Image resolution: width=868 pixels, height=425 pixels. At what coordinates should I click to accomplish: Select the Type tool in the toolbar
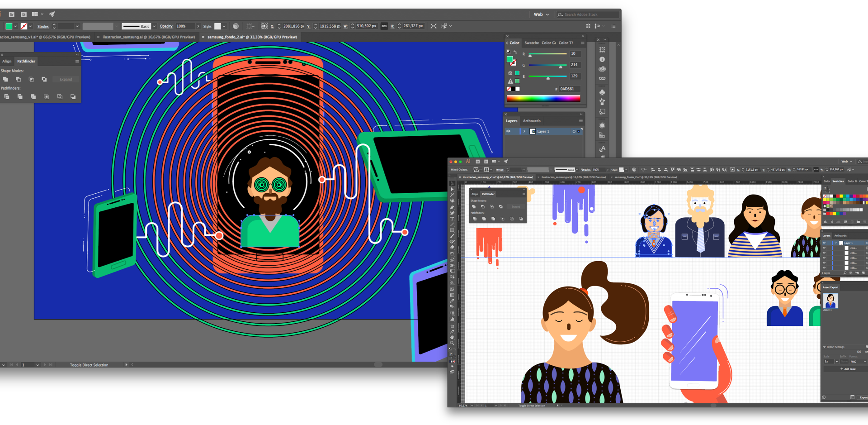[452, 219]
